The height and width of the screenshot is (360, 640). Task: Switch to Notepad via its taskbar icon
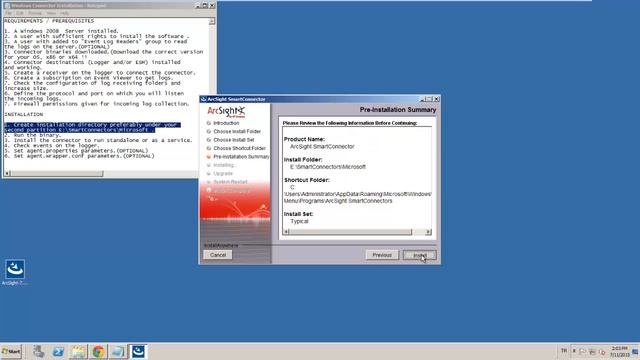point(118,351)
